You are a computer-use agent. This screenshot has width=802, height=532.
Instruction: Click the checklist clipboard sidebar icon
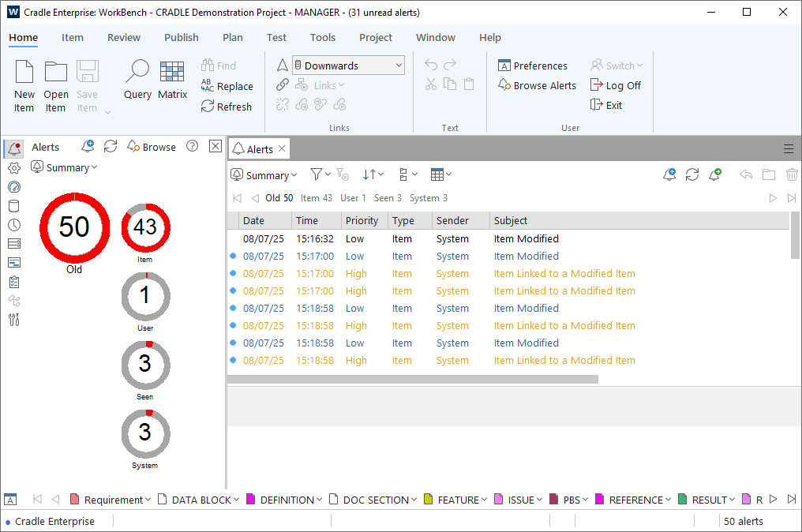click(x=14, y=282)
